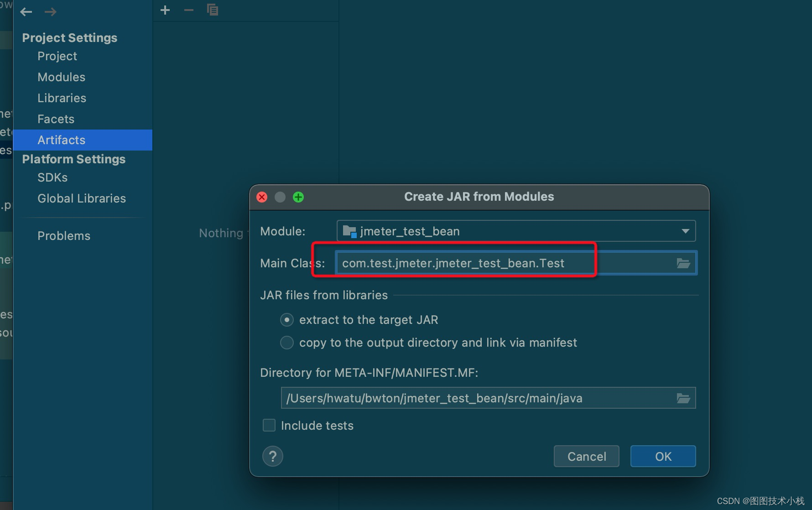Open the folder browser for MANIFEST.MF directory

pyautogui.click(x=683, y=398)
